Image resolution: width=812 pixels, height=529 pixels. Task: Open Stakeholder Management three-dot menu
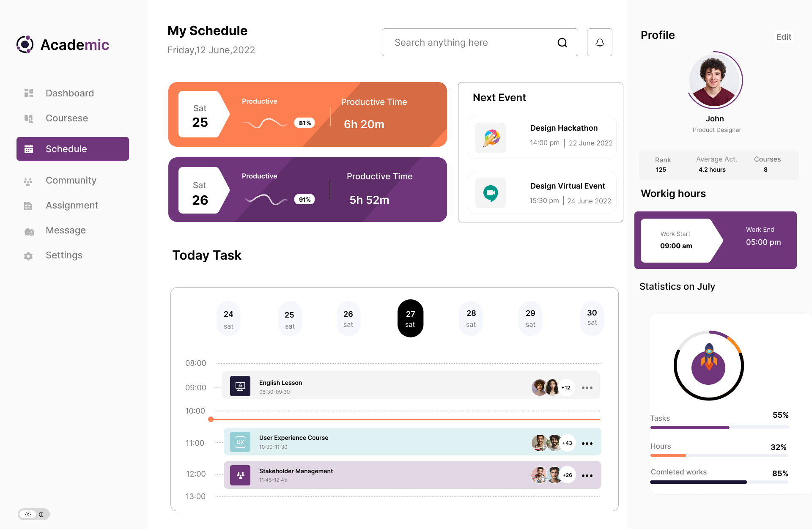pyautogui.click(x=587, y=476)
